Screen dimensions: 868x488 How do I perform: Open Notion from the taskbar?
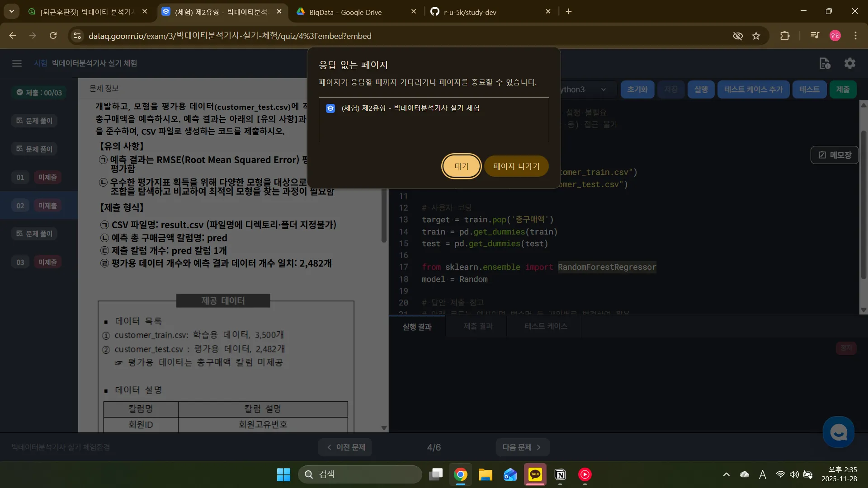pos(560,474)
